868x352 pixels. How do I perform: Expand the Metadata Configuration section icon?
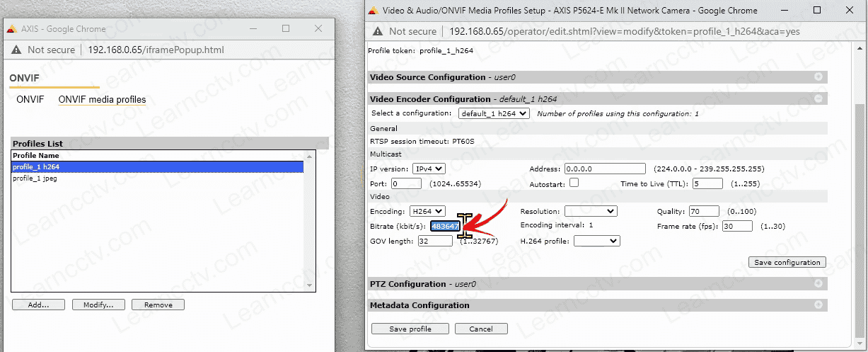[818, 305]
